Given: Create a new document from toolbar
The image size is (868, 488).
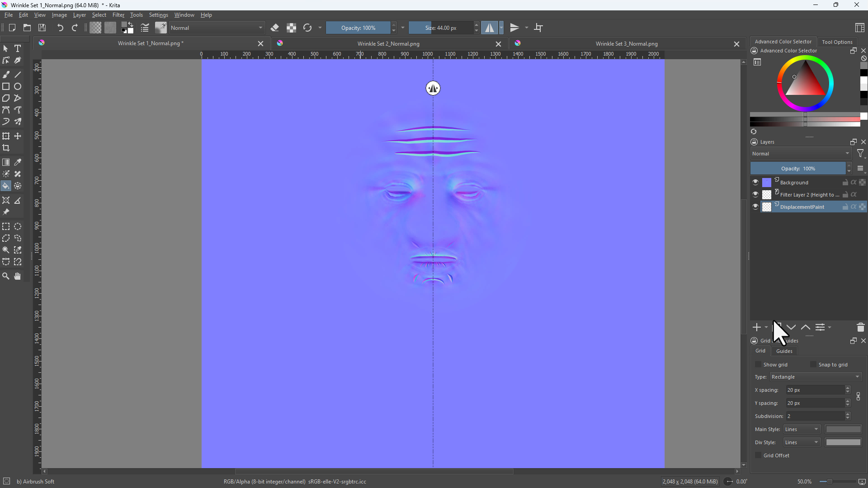Looking at the screenshot, I should [x=12, y=28].
